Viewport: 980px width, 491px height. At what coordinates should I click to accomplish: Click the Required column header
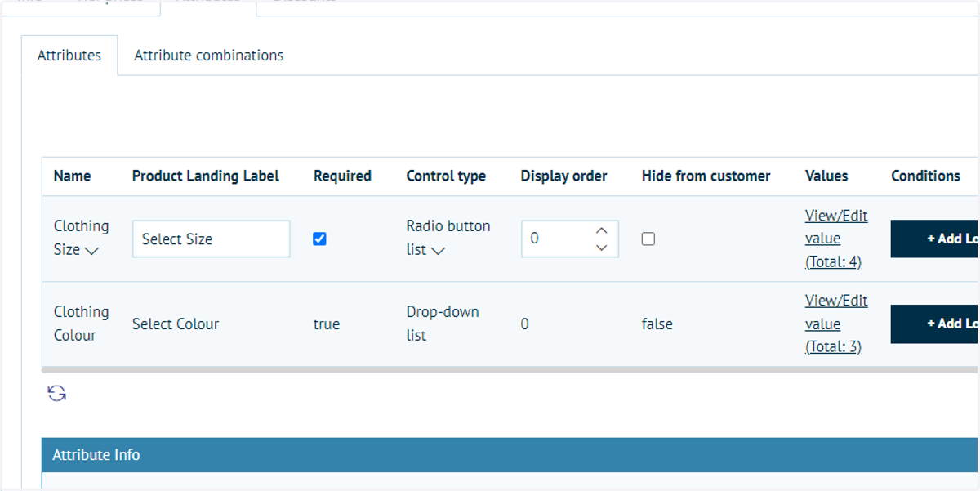coord(342,176)
